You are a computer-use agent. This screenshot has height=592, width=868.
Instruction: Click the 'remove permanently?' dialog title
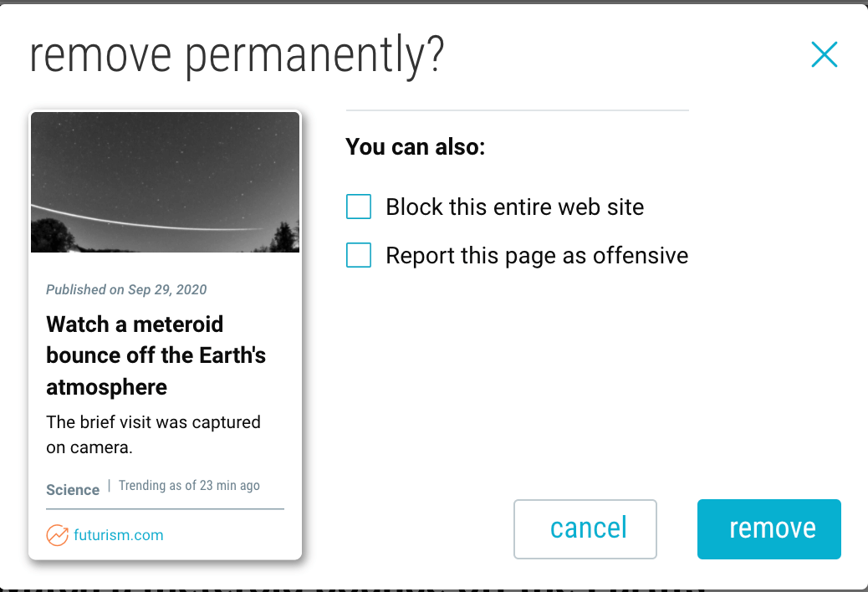click(x=237, y=55)
